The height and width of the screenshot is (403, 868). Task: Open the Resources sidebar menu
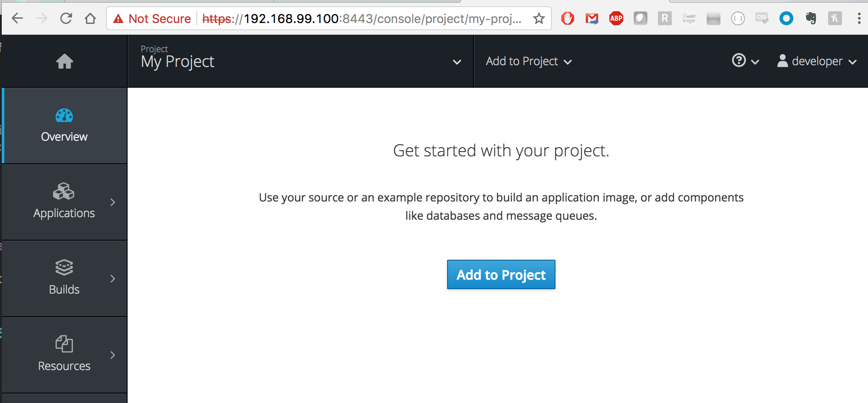pos(65,355)
